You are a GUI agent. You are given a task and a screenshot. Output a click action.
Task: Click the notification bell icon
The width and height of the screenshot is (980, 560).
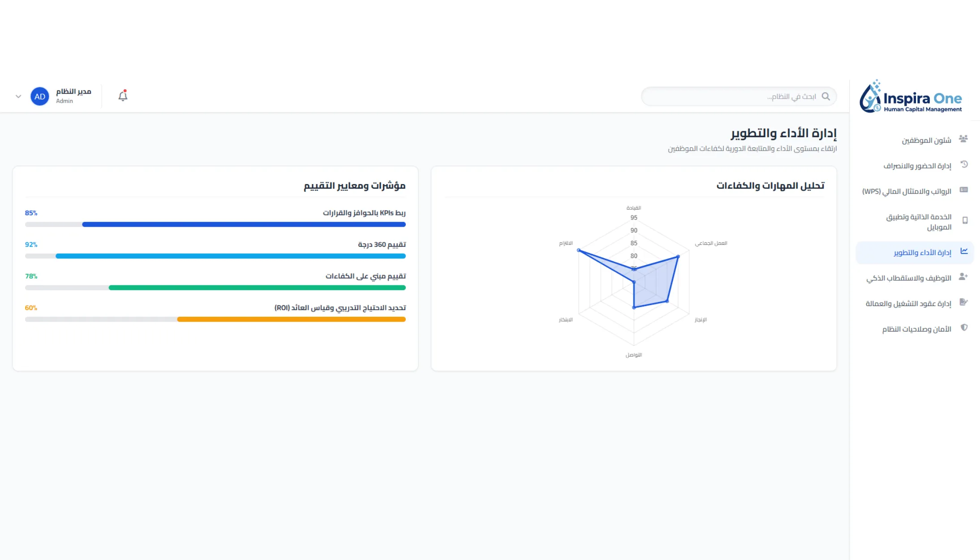click(123, 96)
